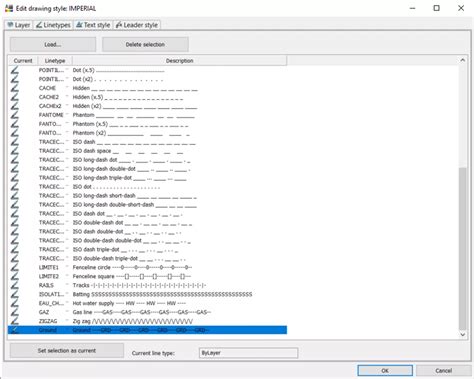Screen dimensions: 474x379
Task: Click the icon for ISO long-dash dot row
Action: point(14,160)
